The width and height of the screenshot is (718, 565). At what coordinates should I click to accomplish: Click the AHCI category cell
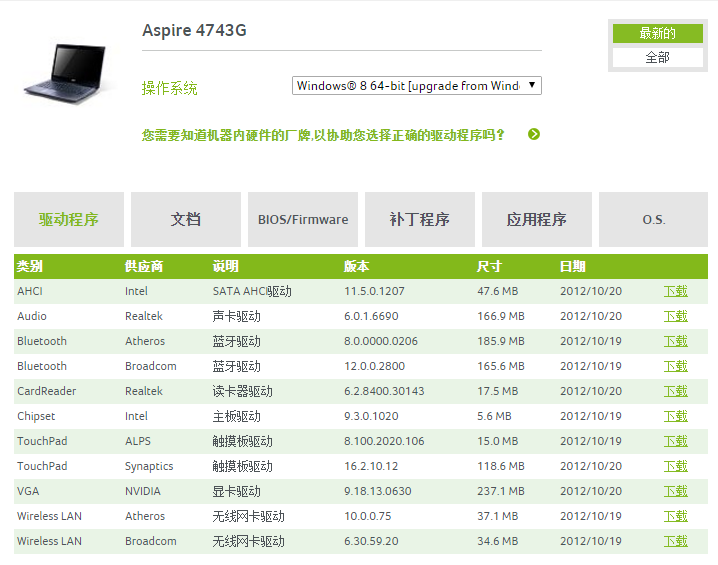(30, 291)
